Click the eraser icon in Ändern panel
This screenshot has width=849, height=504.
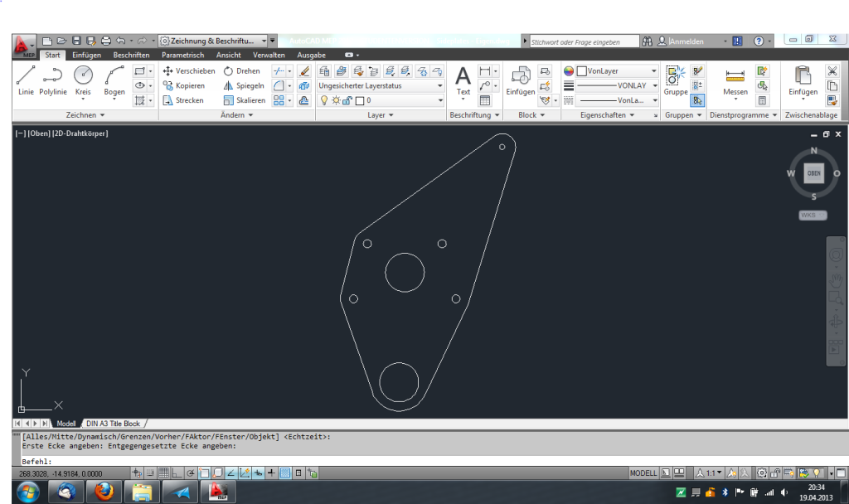[x=304, y=71]
